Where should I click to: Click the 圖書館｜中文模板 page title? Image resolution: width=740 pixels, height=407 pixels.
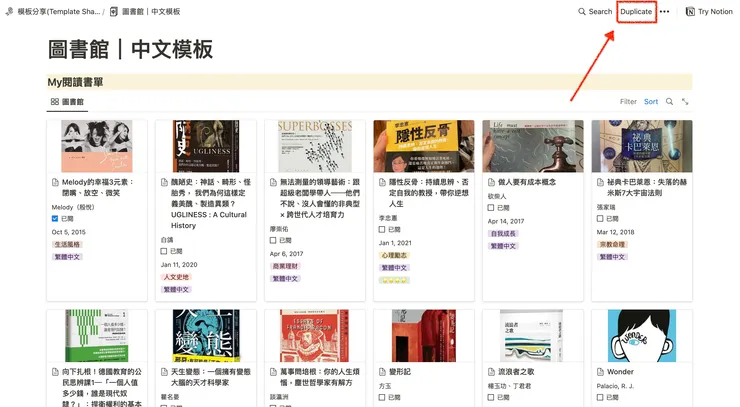pyautogui.click(x=130, y=50)
